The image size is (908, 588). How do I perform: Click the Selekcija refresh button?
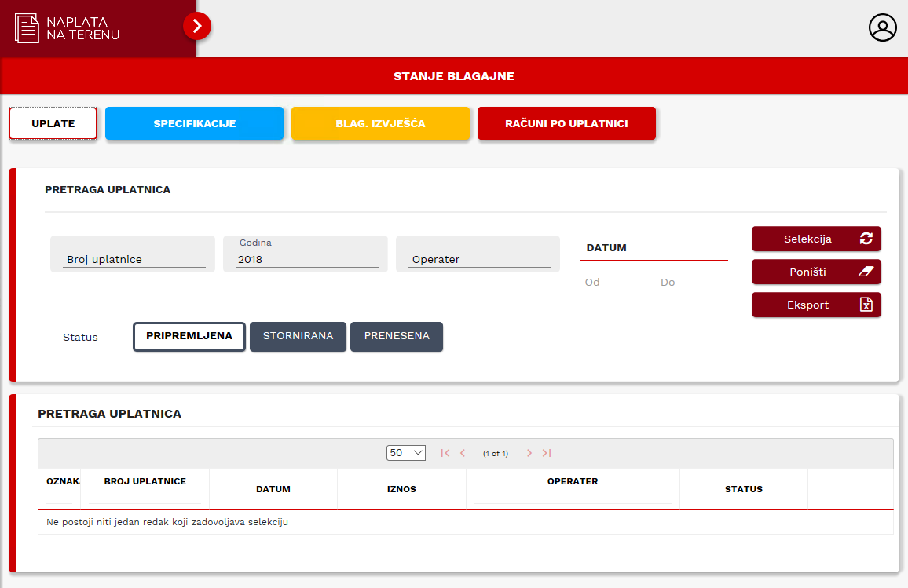pos(816,239)
